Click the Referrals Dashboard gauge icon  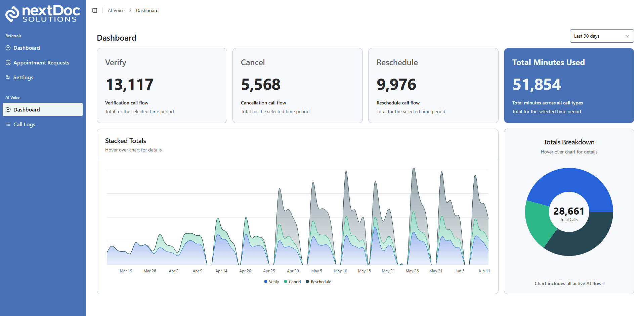(8, 48)
